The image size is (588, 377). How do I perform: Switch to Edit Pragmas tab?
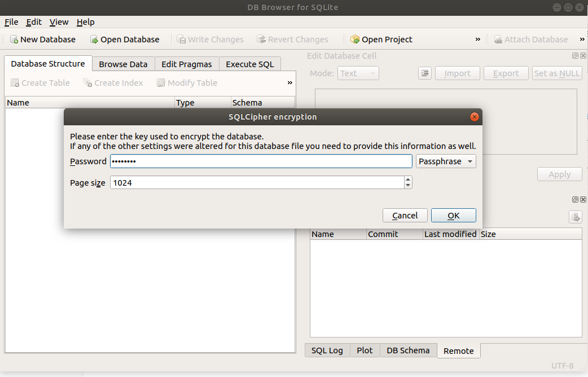pos(187,64)
